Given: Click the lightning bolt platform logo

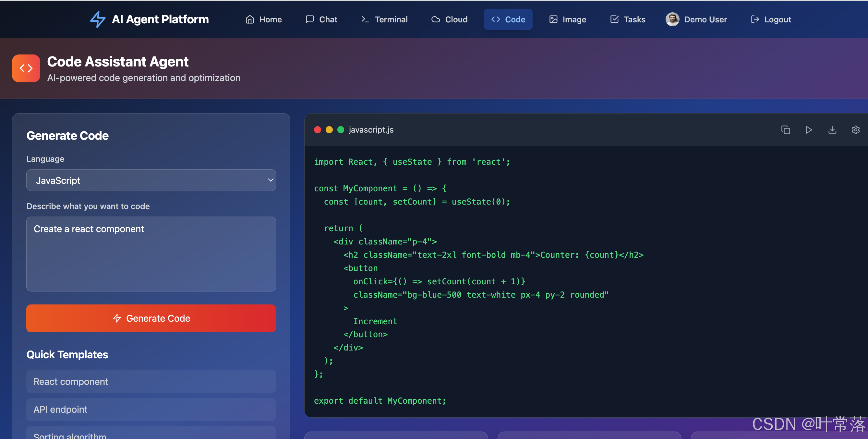Looking at the screenshot, I should coord(98,19).
